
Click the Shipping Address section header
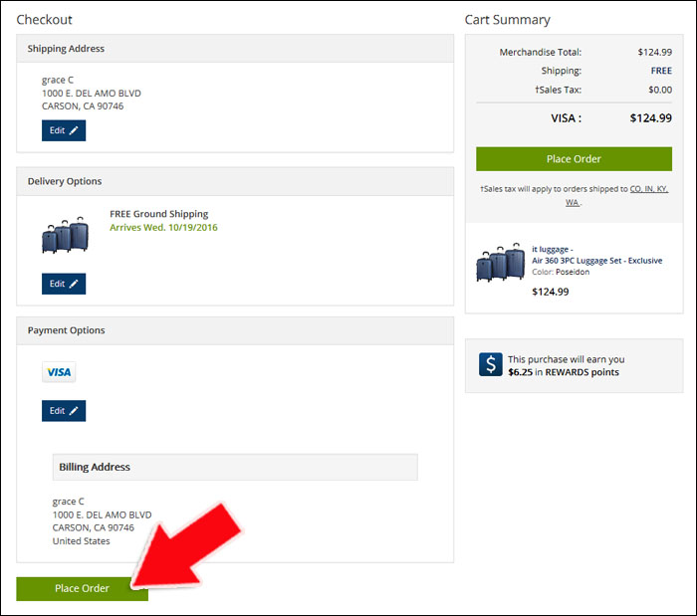click(x=235, y=49)
